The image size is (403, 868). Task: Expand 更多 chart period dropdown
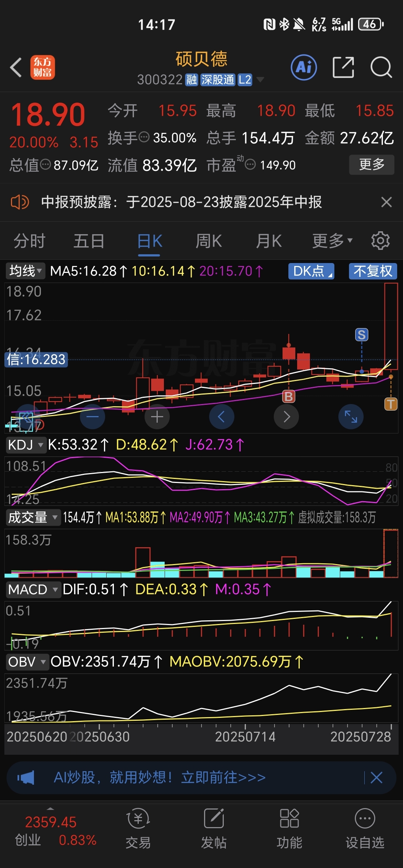[x=332, y=241]
